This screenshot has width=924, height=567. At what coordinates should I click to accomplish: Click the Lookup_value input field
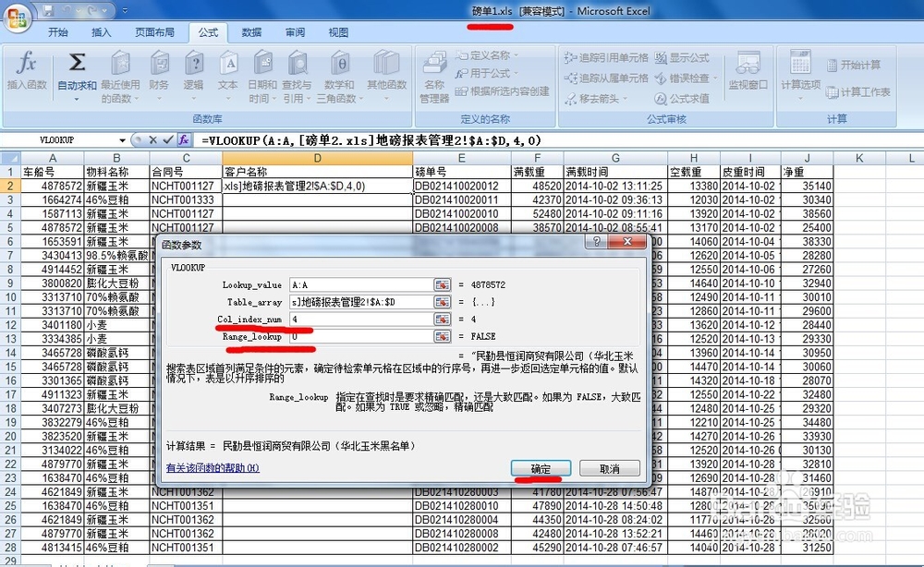click(x=361, y=285)
